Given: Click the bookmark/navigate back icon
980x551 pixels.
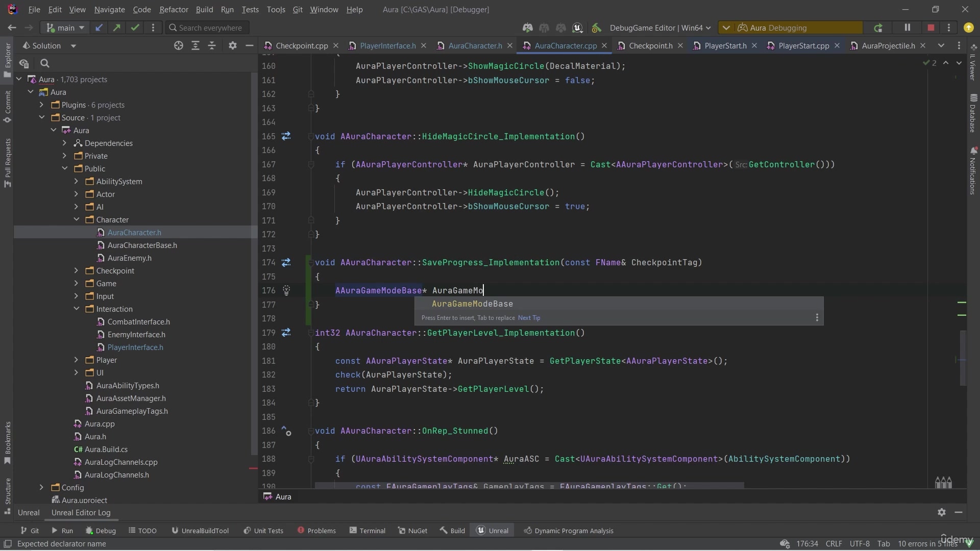Looking at the screenshot, I should (x=11, y=27).
